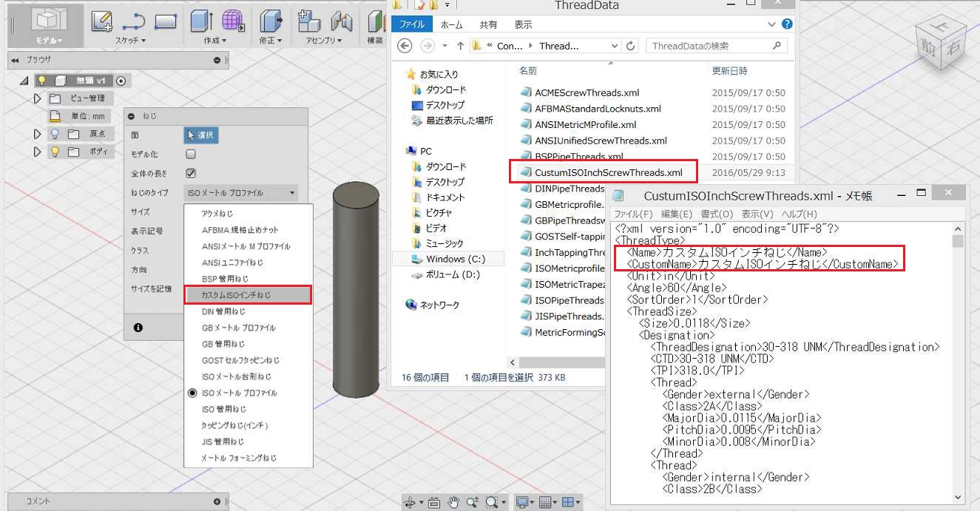Click the Up arrow in Explorer address bar
The image size is (980, 511).
point(460,46)
